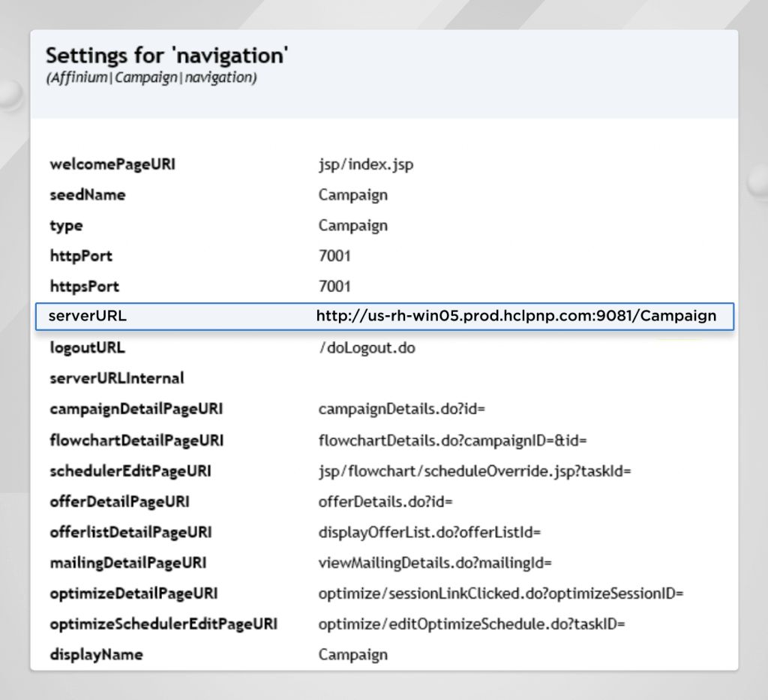Image resolution: width=768 pixels, height=700 pixels.
Task: Click the logoutURL setting name
Action: pos(87,348)
